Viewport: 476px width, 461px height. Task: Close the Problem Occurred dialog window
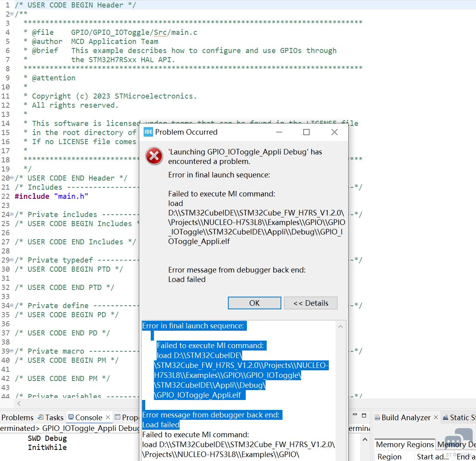tap(334, 132)
